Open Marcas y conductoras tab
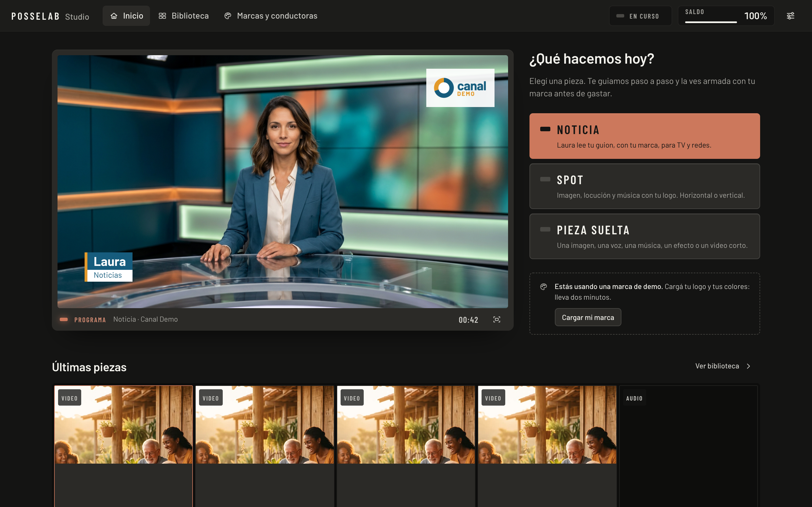 (270, 16)
